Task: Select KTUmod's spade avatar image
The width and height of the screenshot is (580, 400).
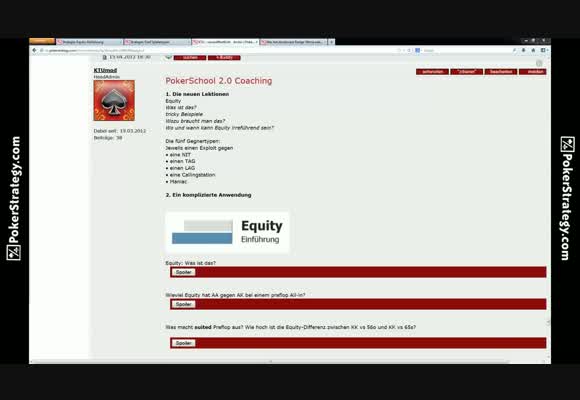Action: (114, 101)
